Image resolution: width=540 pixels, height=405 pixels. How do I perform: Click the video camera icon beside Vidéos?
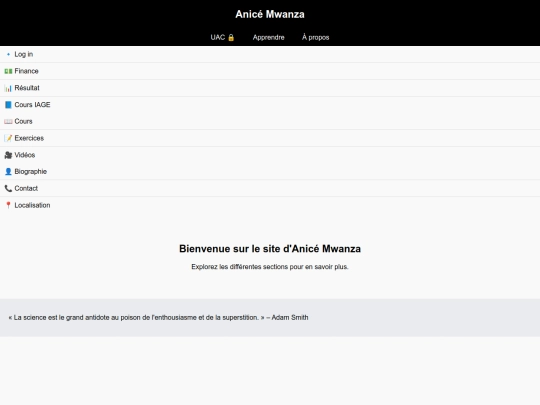8,155
